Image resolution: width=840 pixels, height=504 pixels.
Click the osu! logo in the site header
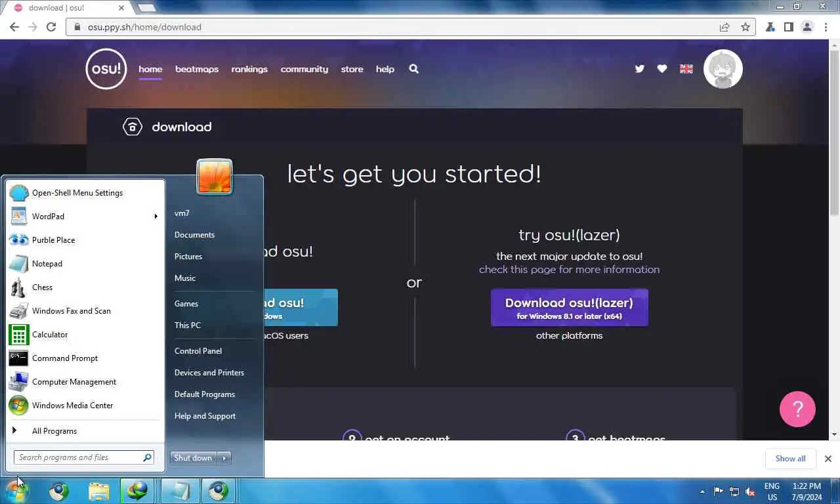106,69
